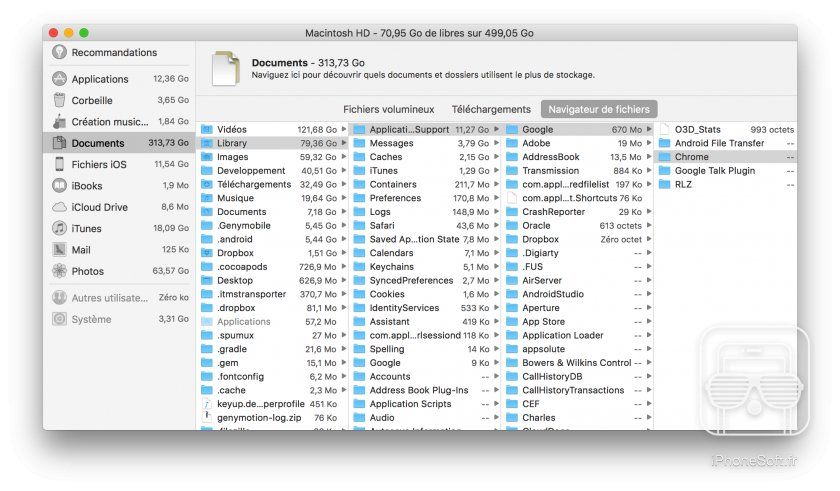Select Photos category in sidebar
The image size is (840, 491).
coord(119,271)
